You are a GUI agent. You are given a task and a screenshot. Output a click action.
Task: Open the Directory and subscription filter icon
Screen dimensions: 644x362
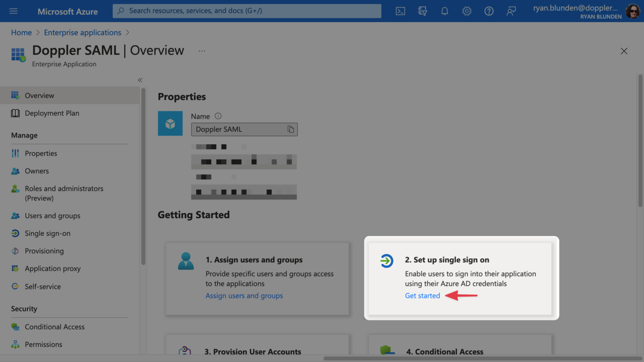423,11
